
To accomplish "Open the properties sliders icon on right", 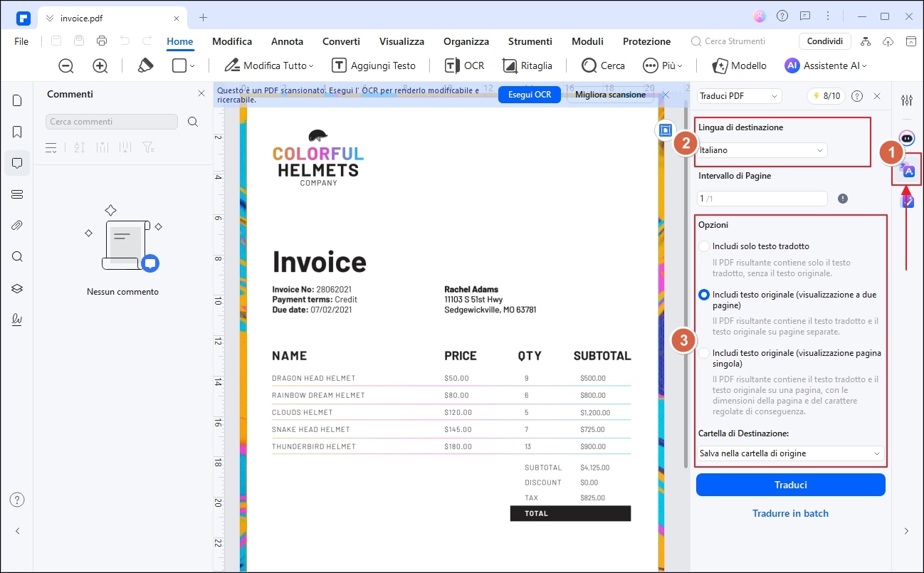I will [906, 100].
